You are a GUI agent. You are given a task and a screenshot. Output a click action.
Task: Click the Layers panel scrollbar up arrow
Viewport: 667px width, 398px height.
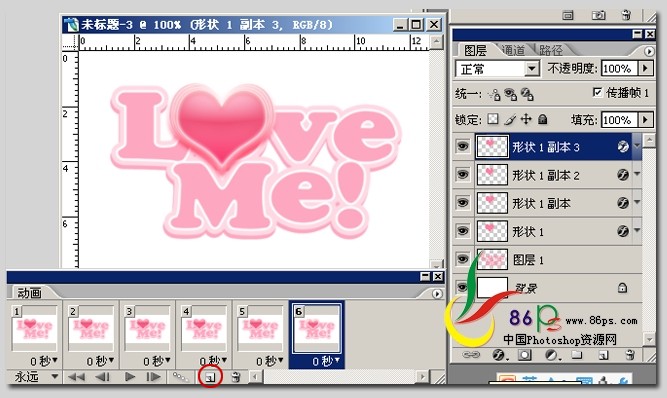pyautogui.click(x=649, y=140)
